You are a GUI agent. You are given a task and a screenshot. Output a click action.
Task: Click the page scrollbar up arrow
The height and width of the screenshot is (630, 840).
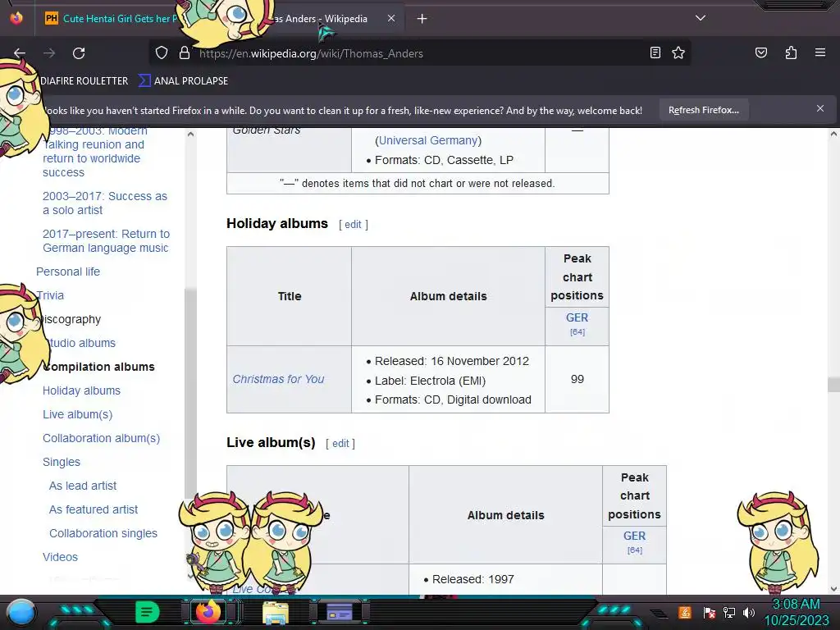[x=833, y=134]
